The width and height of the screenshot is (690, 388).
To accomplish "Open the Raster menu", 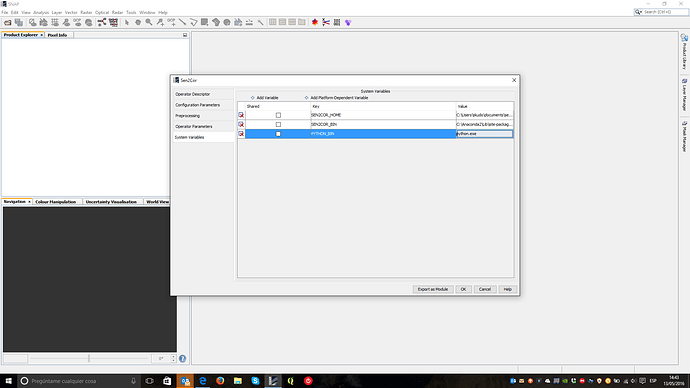I will [x=86, y=12].
